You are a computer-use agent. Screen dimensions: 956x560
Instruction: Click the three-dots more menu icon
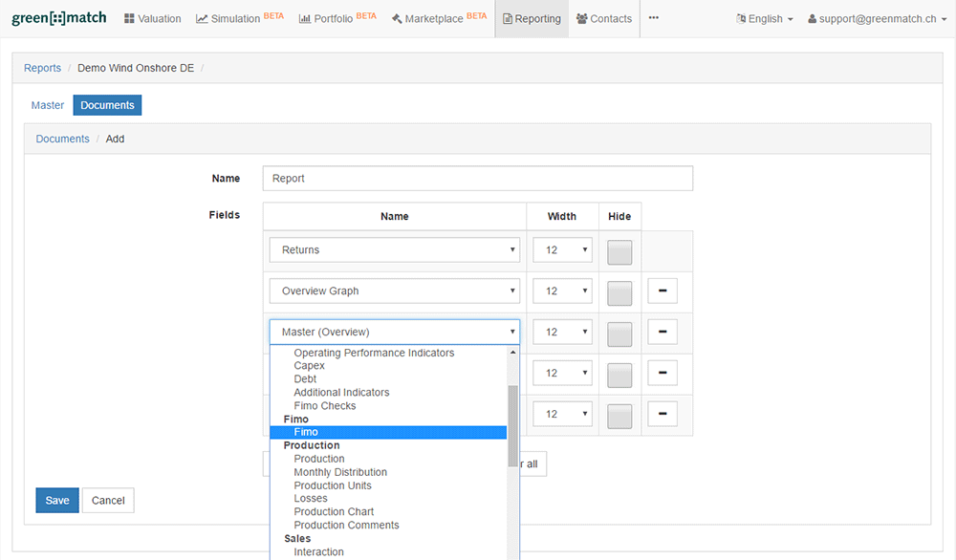click(x=654, y=18)
